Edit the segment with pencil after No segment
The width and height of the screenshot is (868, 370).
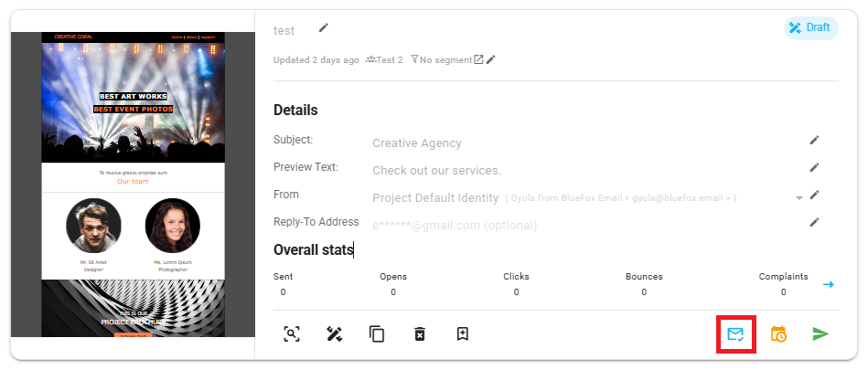coord(491,59)
